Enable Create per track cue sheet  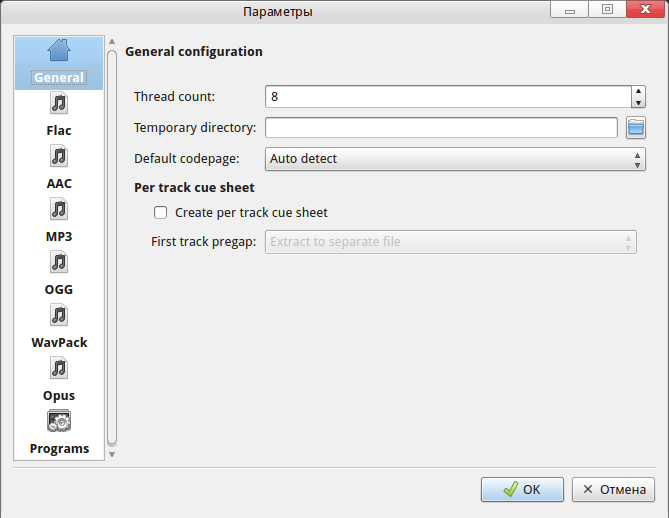pos(160,212)
